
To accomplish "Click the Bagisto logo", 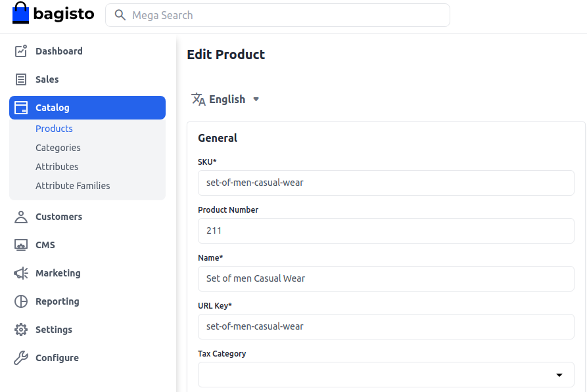I will [53, 13].
